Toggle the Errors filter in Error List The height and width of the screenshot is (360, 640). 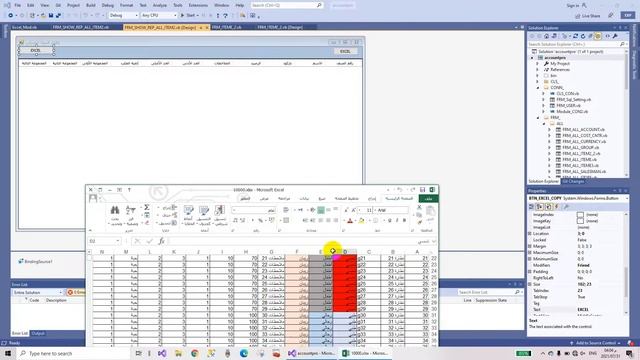(x=76, y=292)
